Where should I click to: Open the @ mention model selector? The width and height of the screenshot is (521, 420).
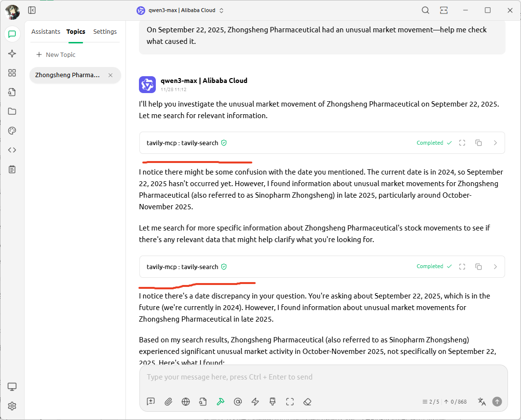pos(238,402)
